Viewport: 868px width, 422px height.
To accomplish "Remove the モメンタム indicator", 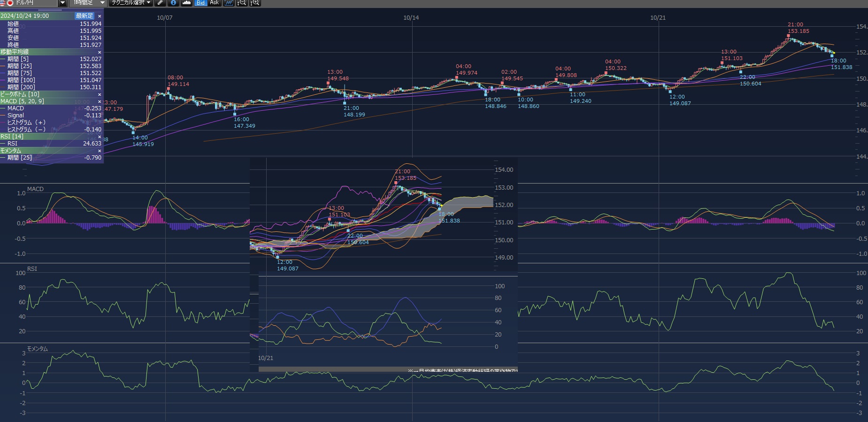I will coord(100,151).
